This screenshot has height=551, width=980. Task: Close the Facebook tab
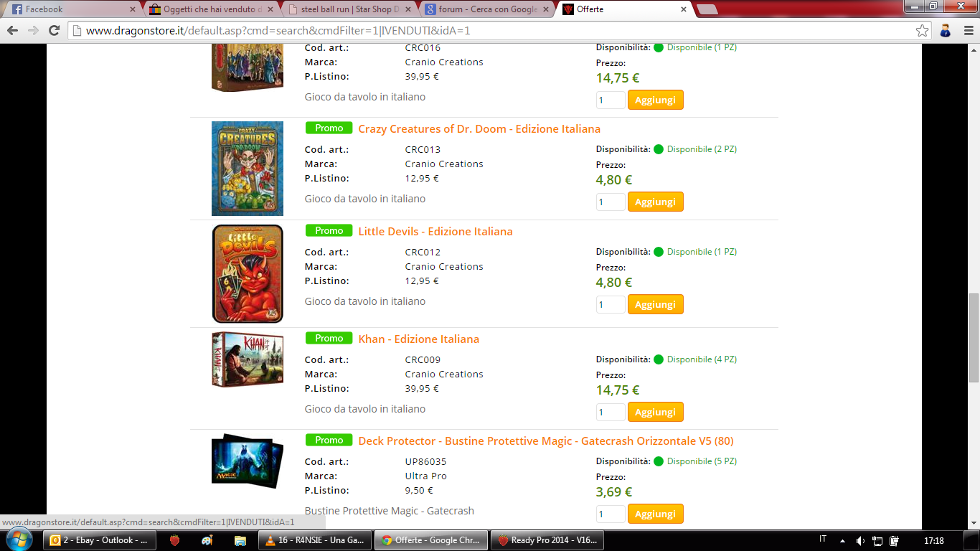132,10
